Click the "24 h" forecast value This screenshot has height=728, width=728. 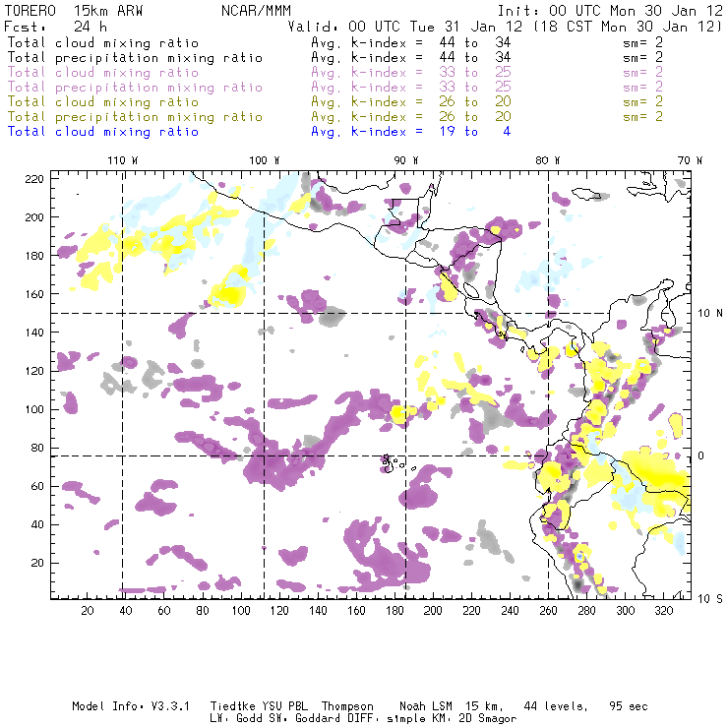91,27
